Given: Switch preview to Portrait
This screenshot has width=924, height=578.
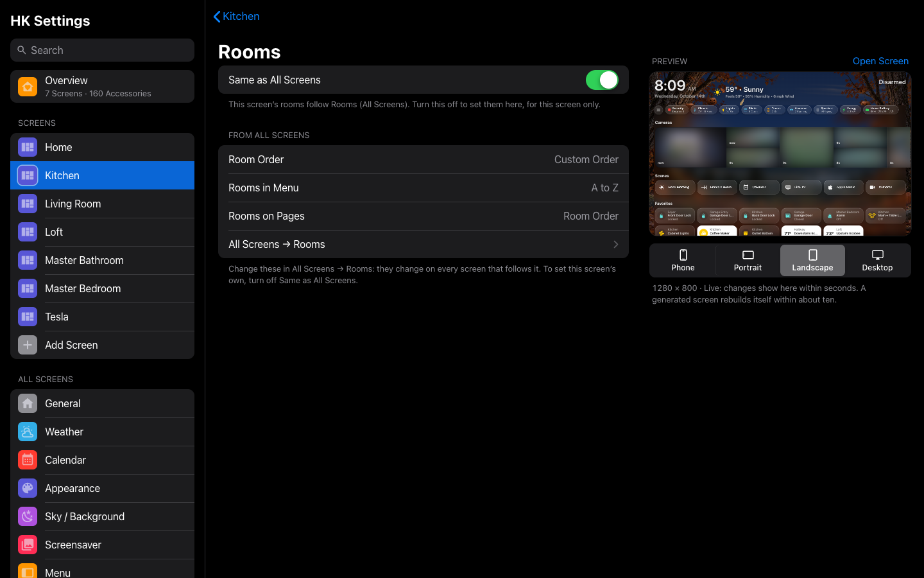Looking at the screenshot, I should pyautogui.click(x=748, y=260).
